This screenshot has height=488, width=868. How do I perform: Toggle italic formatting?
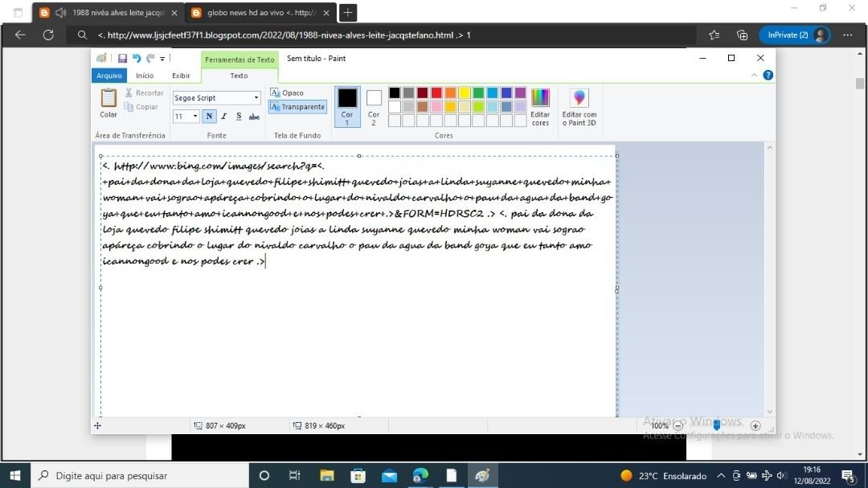223,117
